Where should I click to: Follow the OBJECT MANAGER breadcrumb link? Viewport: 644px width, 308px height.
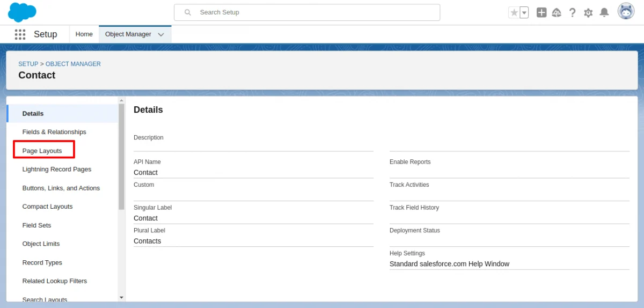(x=73, y=64)
